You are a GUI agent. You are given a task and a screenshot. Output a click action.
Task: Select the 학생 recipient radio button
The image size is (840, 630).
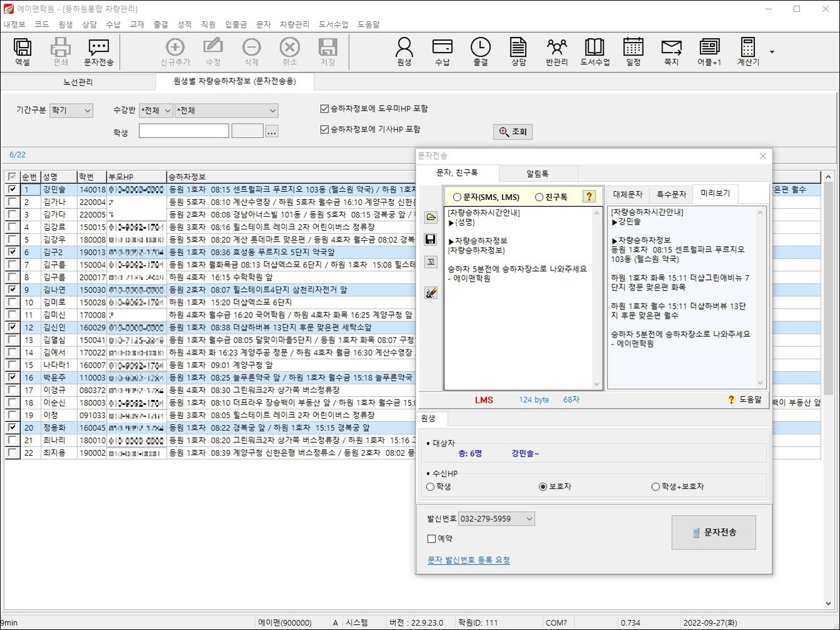tap(430, 486)
